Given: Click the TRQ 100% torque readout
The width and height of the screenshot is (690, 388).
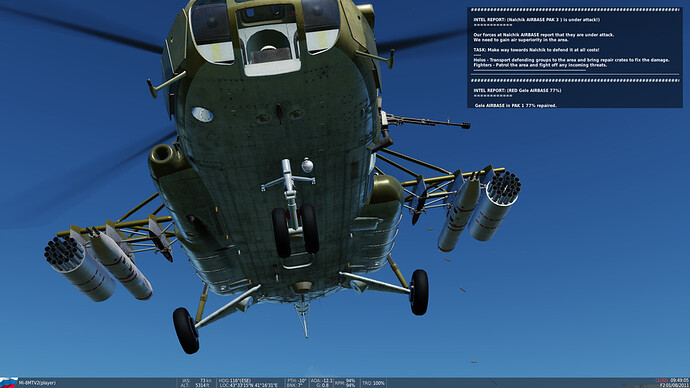Looking at the screenshot, I should (373, 383).
